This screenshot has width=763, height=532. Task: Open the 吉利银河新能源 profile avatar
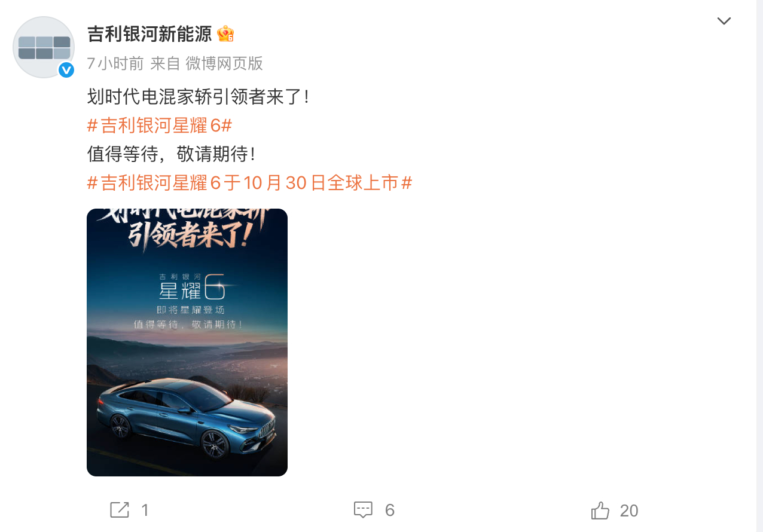tap(44, 47)
